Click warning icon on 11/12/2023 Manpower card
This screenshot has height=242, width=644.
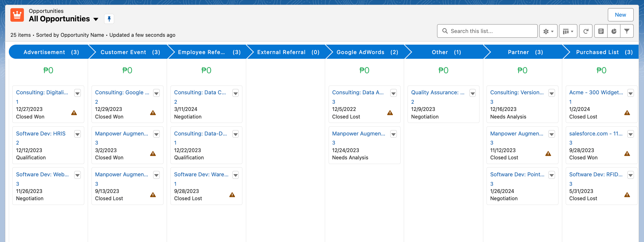[x=548, y=153]
